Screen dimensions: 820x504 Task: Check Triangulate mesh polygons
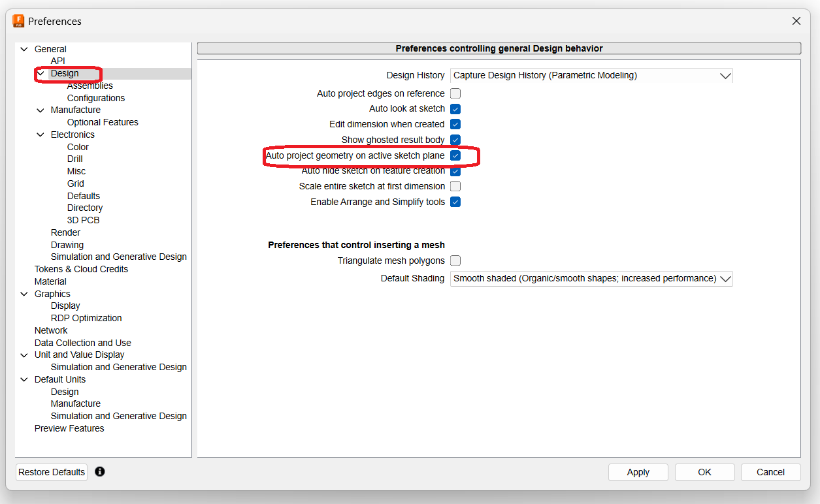[x=455, y=260]
